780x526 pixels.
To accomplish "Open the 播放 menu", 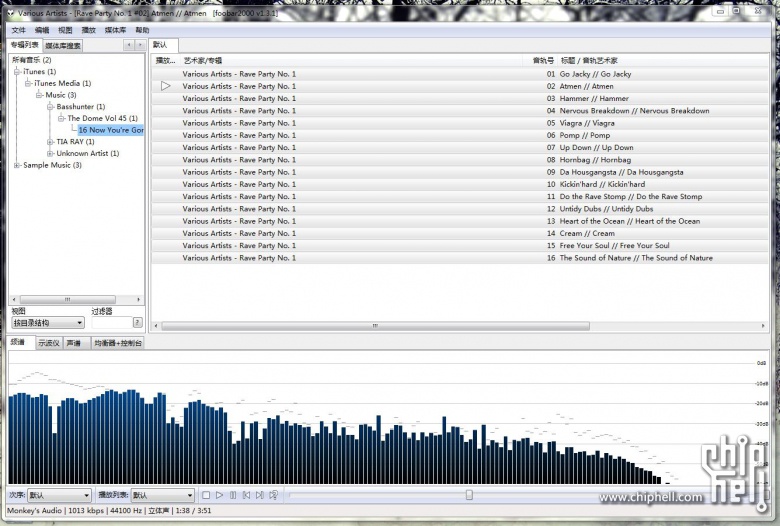I will 89,30.
